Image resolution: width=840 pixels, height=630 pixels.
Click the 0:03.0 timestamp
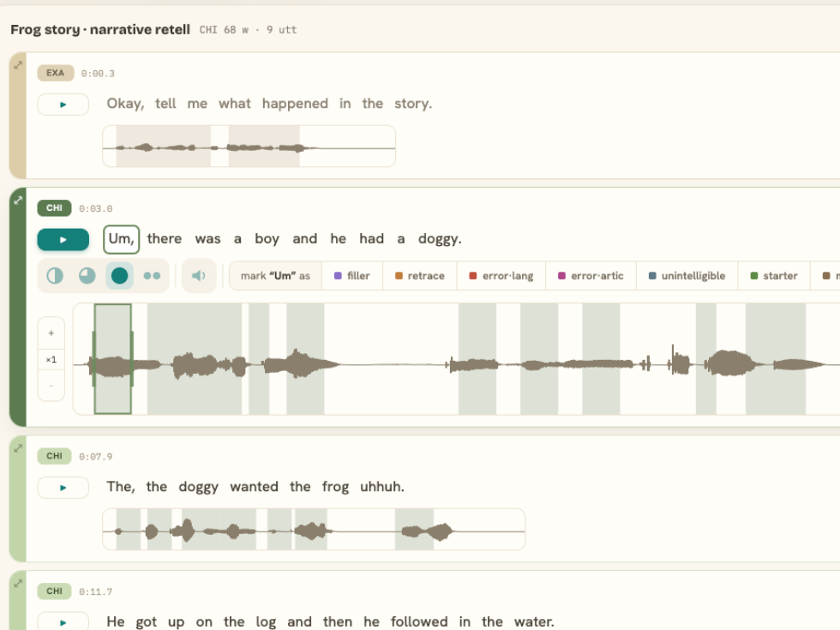click(x=96, y=208)
